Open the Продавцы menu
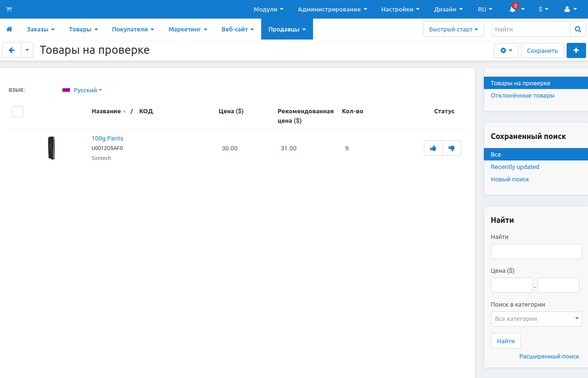Viewport: 588px width, 378px height. pyautogui.click(x=286, y=30)
